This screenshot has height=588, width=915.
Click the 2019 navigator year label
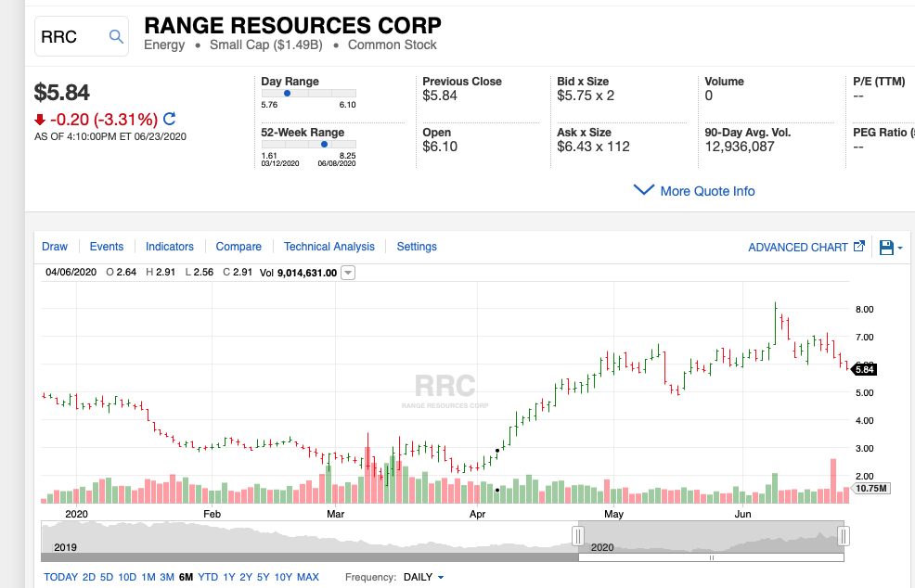(65, 547)
